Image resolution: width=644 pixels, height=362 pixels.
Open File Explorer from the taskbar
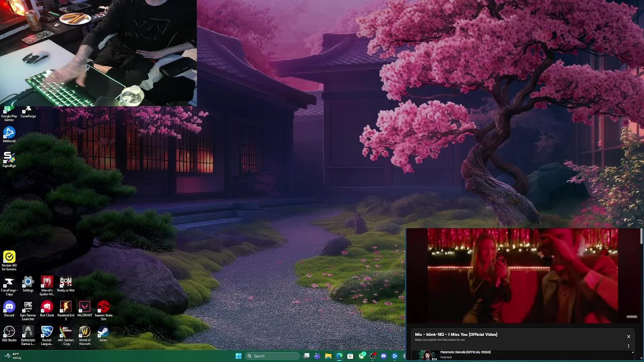(x=328, y=356)
